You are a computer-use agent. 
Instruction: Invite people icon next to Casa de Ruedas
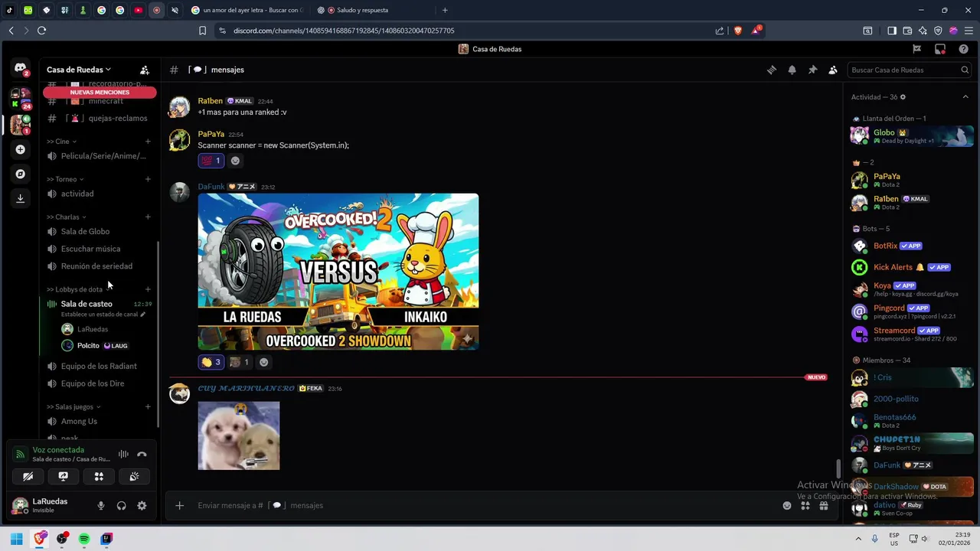tap(144, 70)
